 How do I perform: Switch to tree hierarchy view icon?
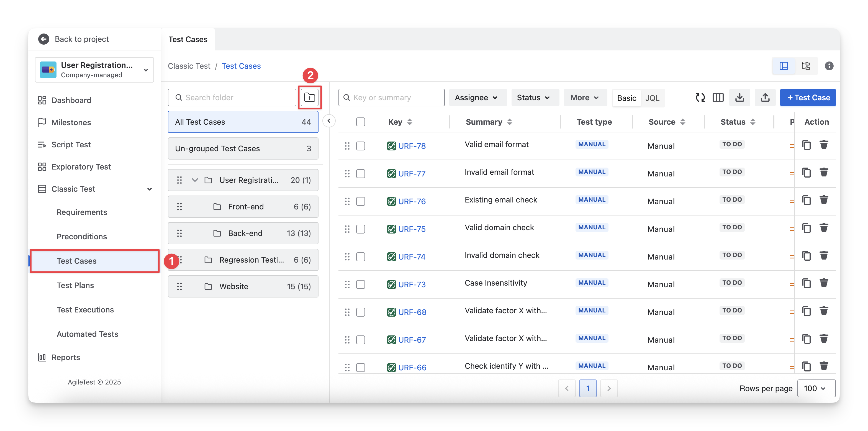[x=806, y=66]
